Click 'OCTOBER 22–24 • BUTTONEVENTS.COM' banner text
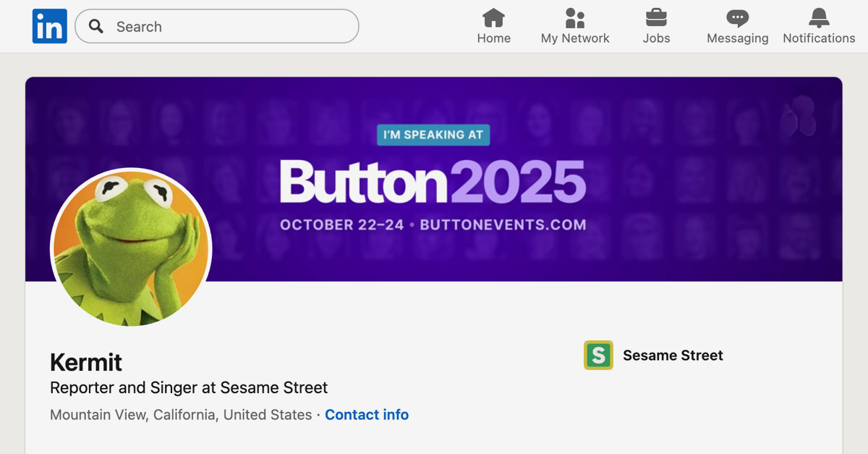Viewport: 868px width, 454px height. pyautogui.click(x=433, y=224)
